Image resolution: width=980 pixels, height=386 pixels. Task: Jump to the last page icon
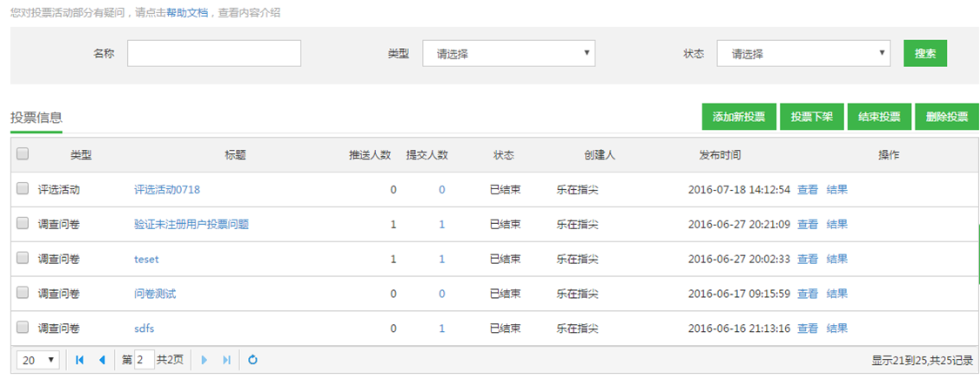click(x=227, y=360)
